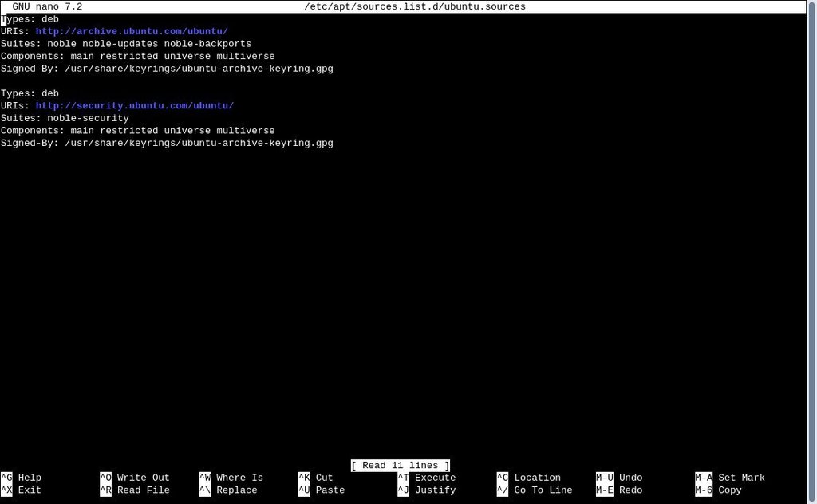Click the second Components line
Screen dimensions: 817x504
(x=137, y=131)
